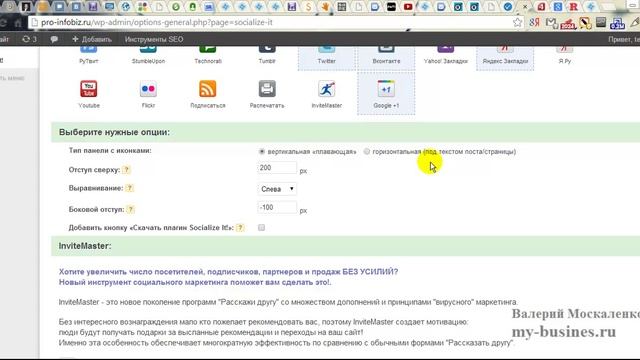
Task: Close the current browser tab
Action: tap(525, 7)
